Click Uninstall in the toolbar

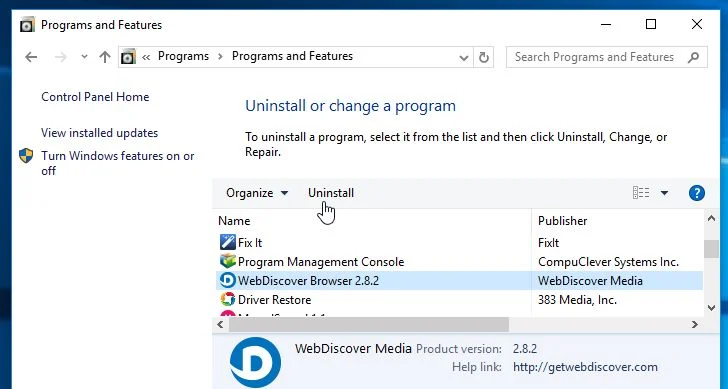point(331,193)
